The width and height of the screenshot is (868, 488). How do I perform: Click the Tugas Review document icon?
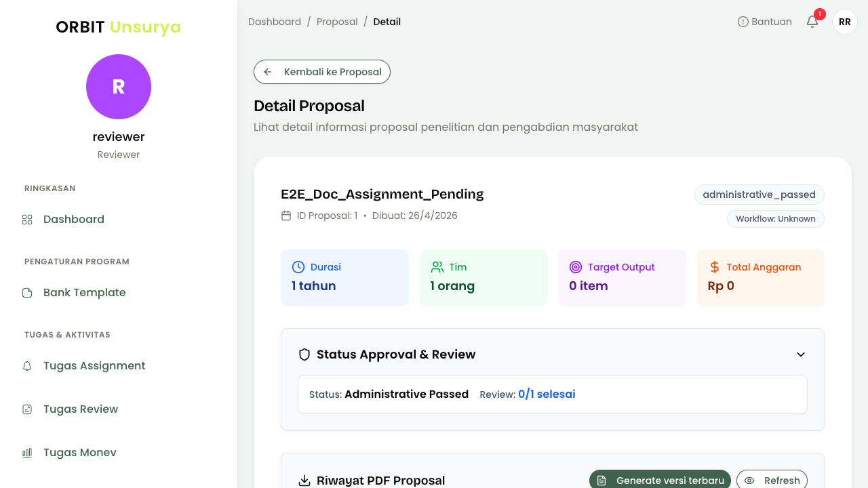pos(27,409)
